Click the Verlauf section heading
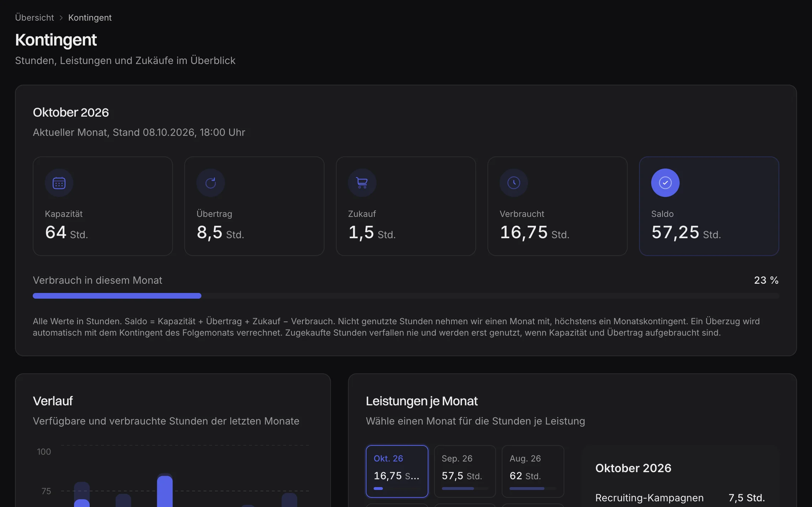This screenshot has height=507, width=812. click(53, 401)
